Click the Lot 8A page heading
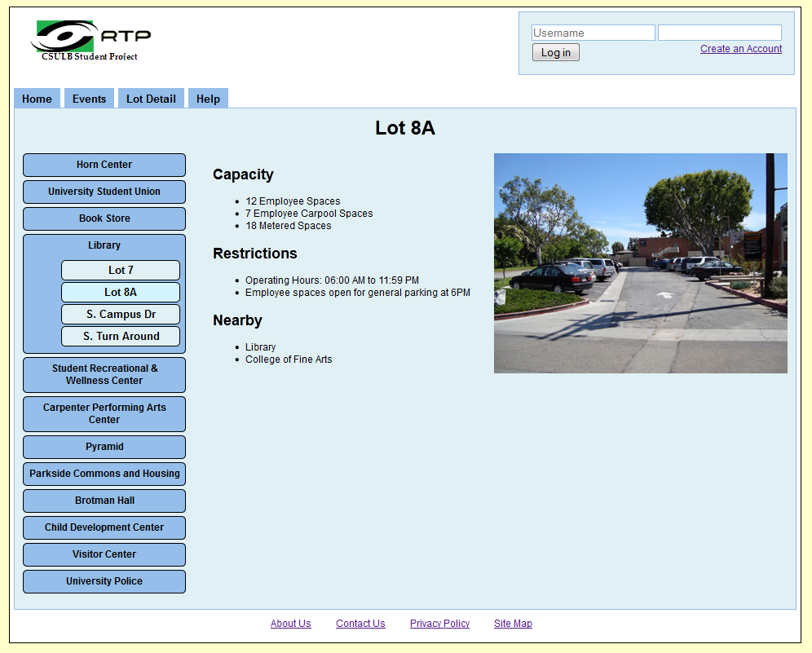The width and height of the screenshot is (812, 653). tap(405, 128)
